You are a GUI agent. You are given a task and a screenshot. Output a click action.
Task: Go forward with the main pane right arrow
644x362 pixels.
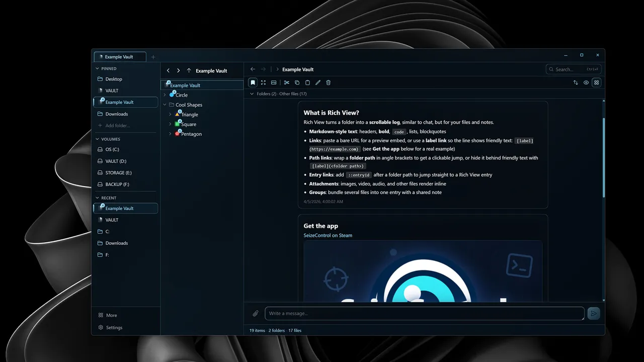tap(263, 69)
